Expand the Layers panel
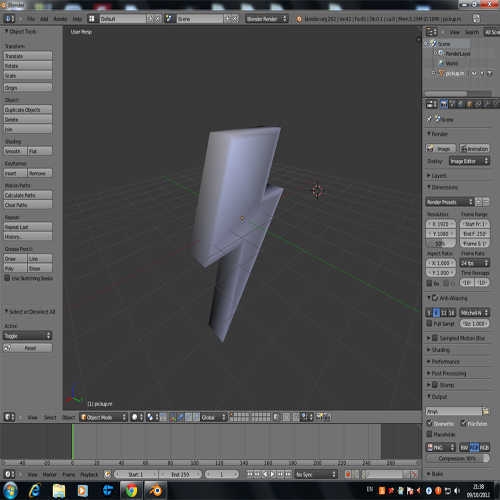The image size is (500, 500). coord(438,175)
